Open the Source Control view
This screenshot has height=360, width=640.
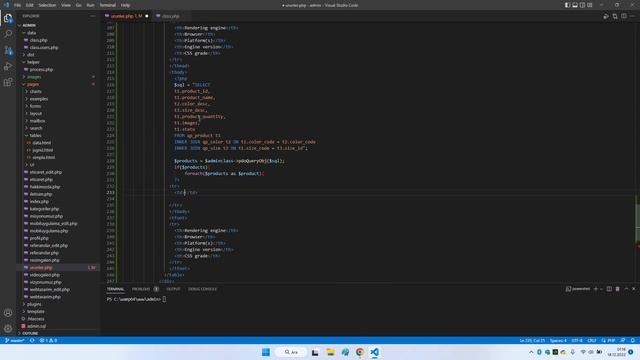[x=8, y=50]
